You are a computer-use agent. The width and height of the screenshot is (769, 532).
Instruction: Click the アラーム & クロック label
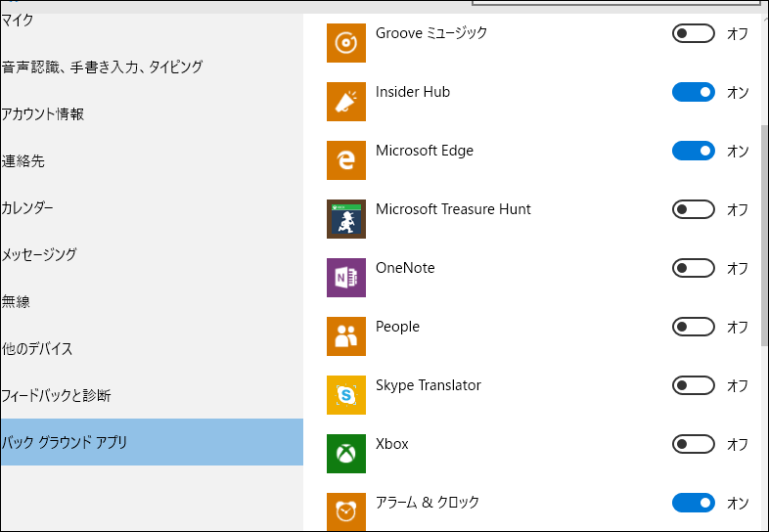click(428, 502)
